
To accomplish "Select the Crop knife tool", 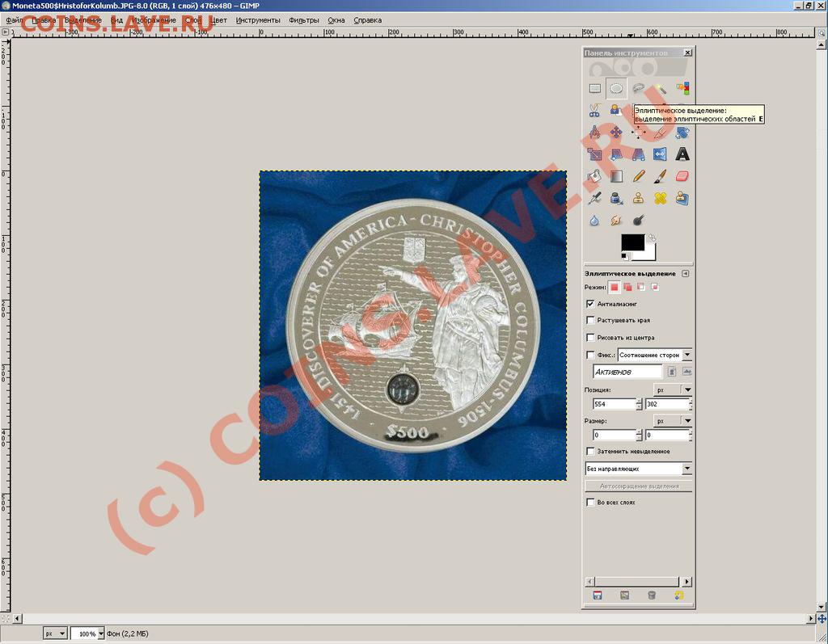I will 660,132.
